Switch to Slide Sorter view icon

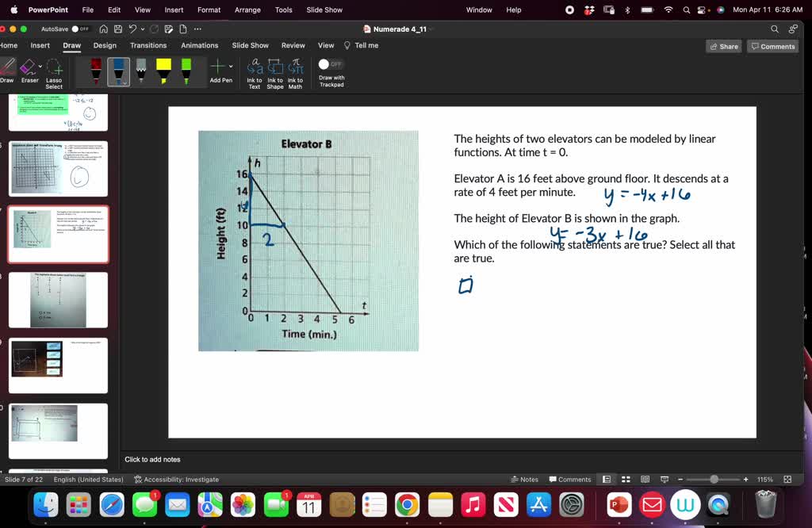[x=626, y=479]
